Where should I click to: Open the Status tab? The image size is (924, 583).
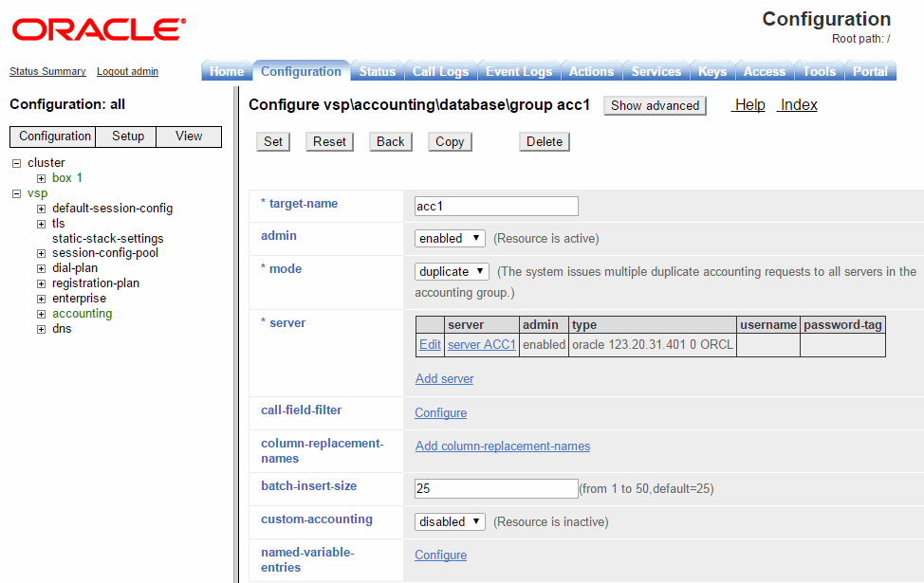tap(378, 71)
